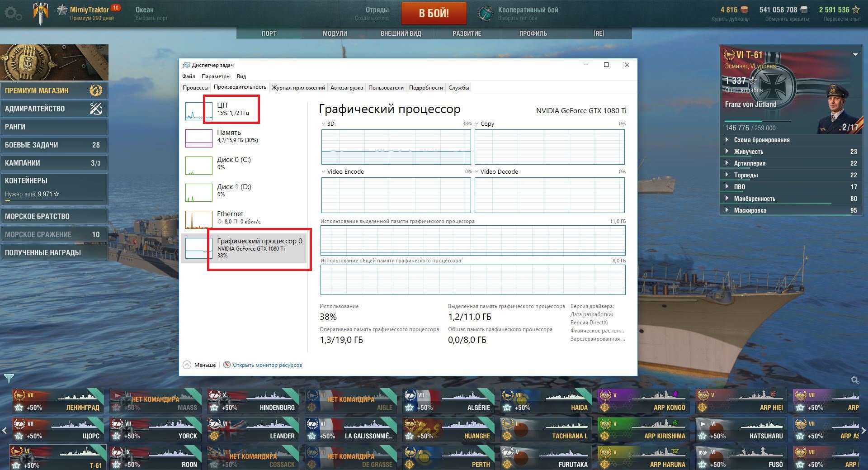Viewport: 868px width, 470px height.
Task: Open БОЕВЫЕ ЗАДАЧИ button
Action: click(54, 145)
